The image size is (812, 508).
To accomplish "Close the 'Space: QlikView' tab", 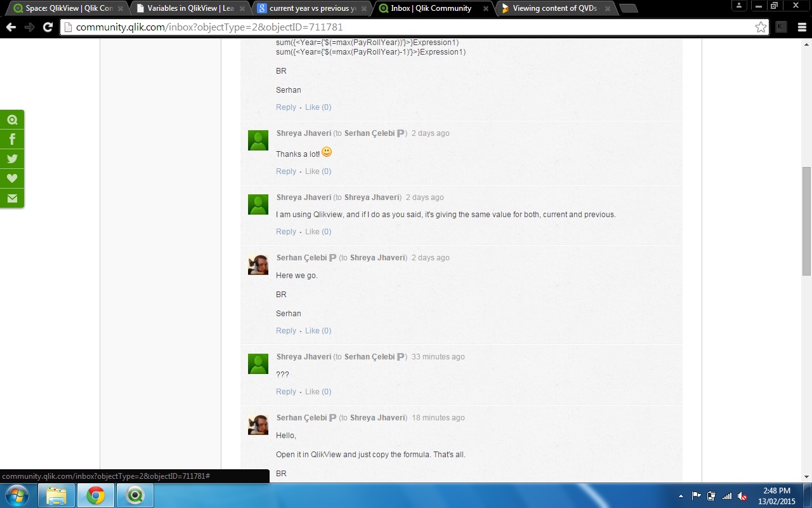I will (121, 9).
